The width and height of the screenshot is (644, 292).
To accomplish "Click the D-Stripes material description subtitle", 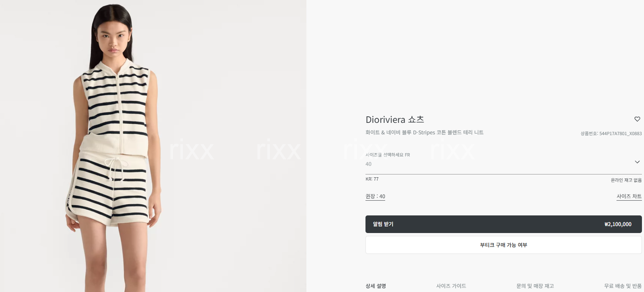I will [x=425, y=132].
